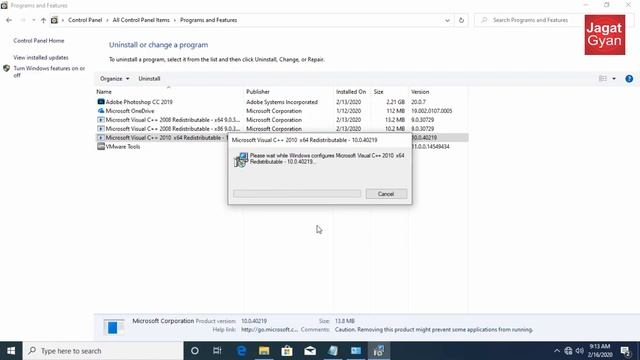Open Microsoft Store from the taskbar
Screen dimensions: 640x360
(287, 351)
